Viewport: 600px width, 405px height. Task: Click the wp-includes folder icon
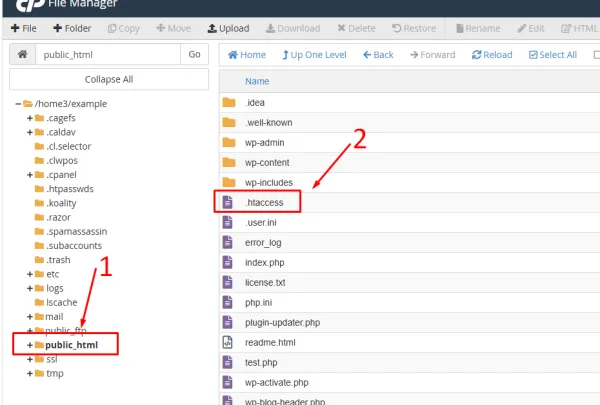[x=229, y=182]
